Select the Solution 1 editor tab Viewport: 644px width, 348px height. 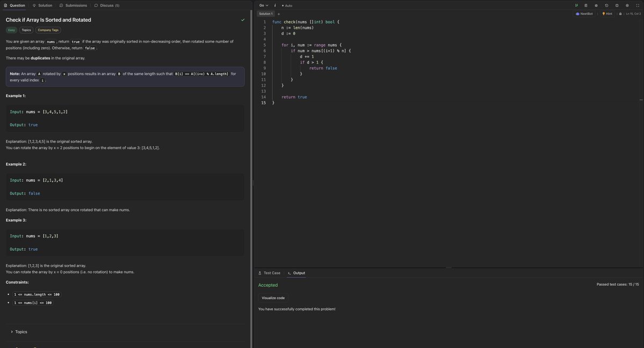(x=266, y=14)
